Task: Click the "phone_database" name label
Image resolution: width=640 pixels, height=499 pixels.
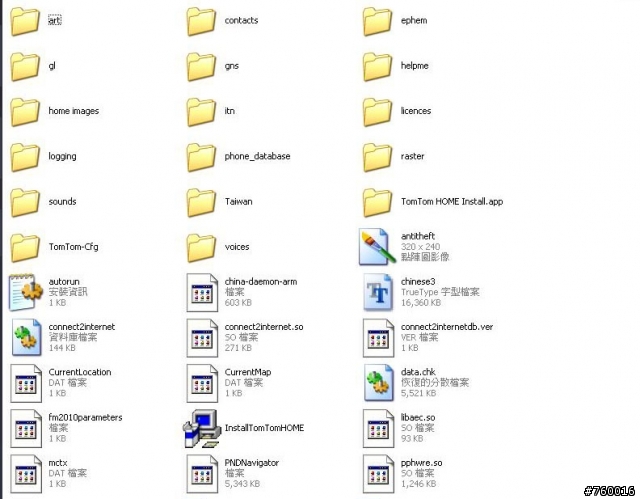Action: tap(257, 156)
